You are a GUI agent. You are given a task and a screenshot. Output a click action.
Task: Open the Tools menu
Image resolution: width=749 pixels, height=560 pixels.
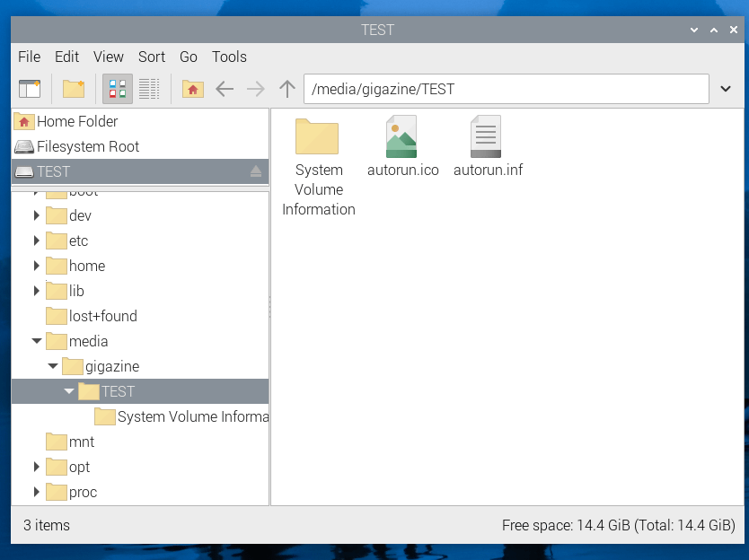229,57
